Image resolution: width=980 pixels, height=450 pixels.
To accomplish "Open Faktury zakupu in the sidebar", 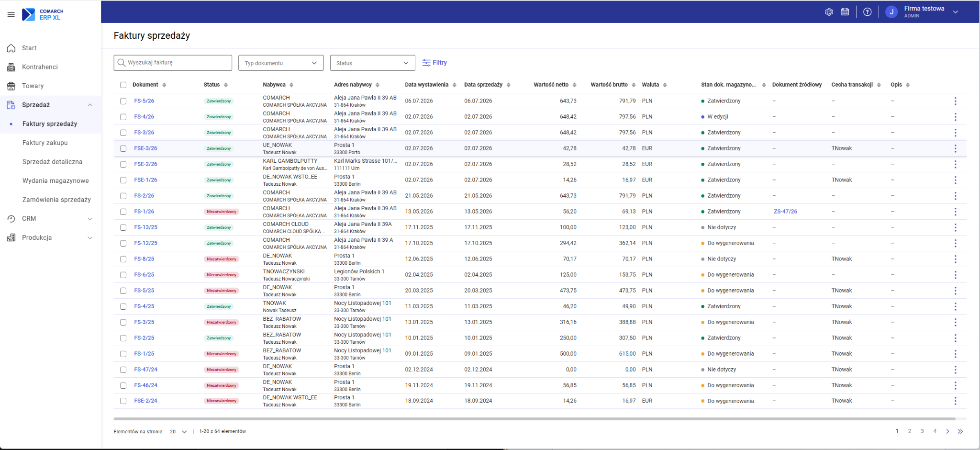I will point(45,143).
